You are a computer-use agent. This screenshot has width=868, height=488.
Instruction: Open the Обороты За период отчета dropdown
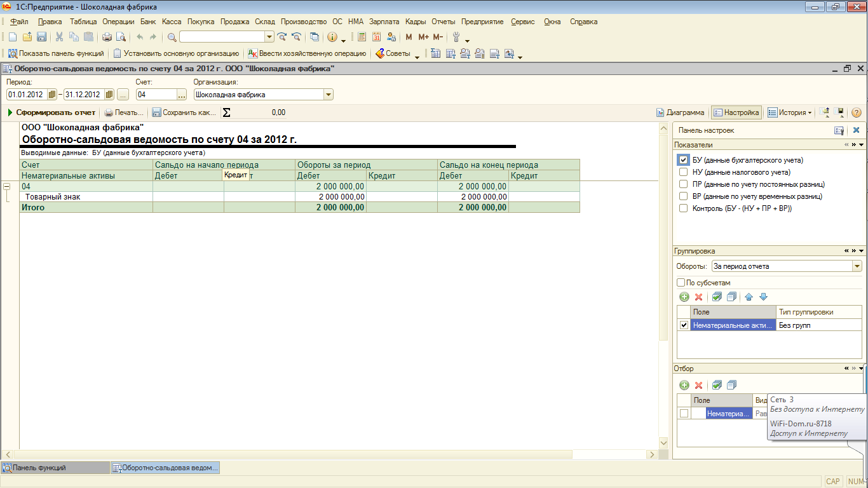tap(857, 266)
